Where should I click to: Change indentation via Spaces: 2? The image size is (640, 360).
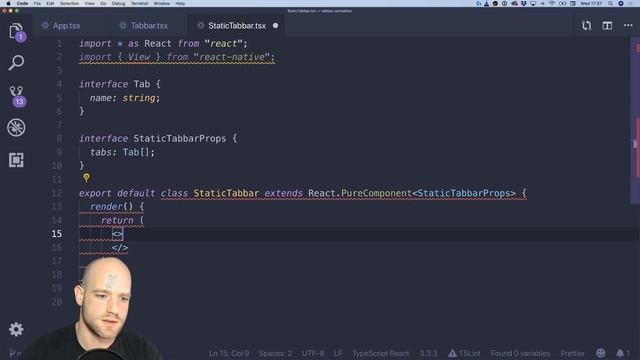[276, 353]
